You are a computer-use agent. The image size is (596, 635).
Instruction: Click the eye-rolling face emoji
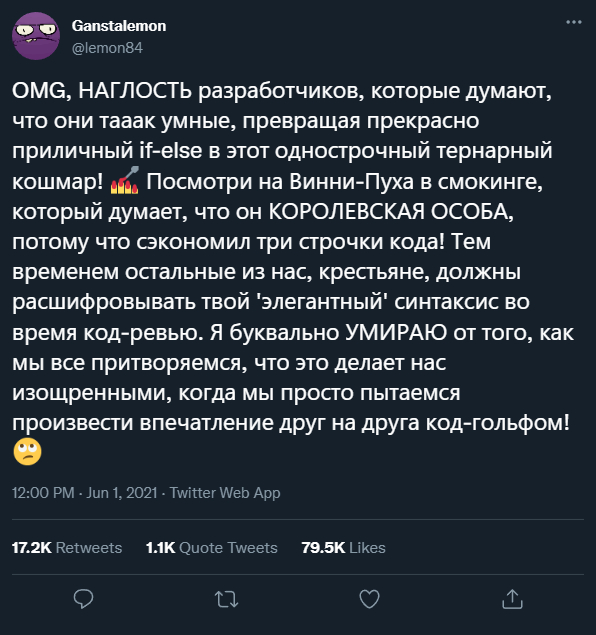[x=27, y=452]
